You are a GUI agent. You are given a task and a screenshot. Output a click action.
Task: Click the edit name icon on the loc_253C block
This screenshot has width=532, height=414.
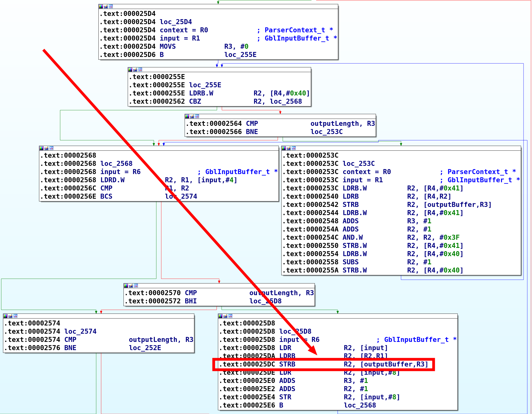(289, 148)
